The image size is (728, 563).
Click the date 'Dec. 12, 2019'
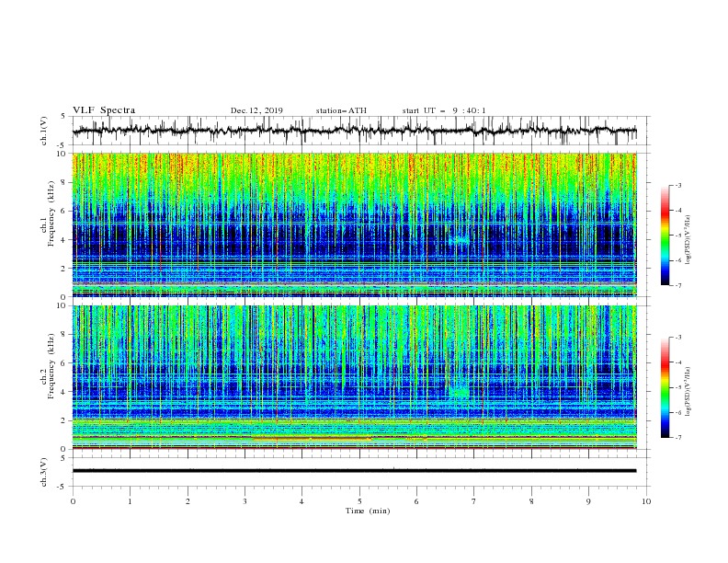[x=256, y=110]
